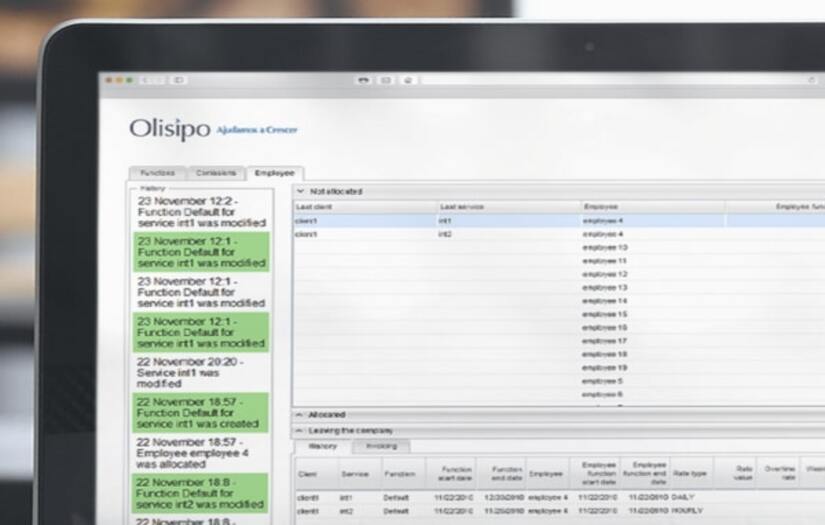Select the DAILY rate type cell
The height and width of the screenshot is (525, 825).
point(683,497)
